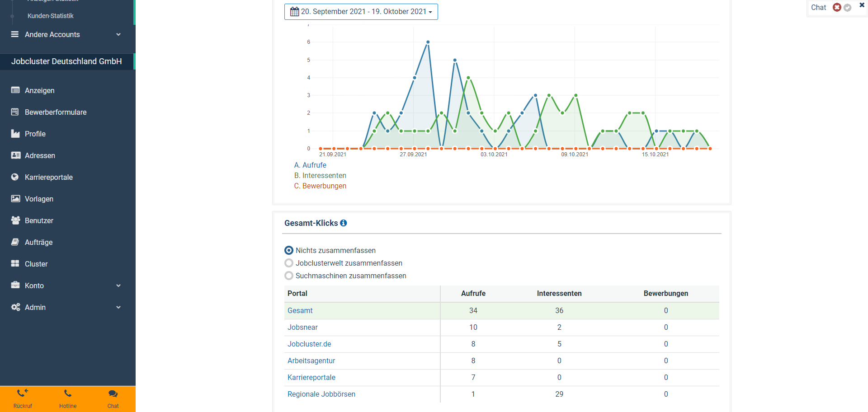Screen dimensions: 868x412
Task: Click the Gesamt-Klicks info icon
Action: 344,223
